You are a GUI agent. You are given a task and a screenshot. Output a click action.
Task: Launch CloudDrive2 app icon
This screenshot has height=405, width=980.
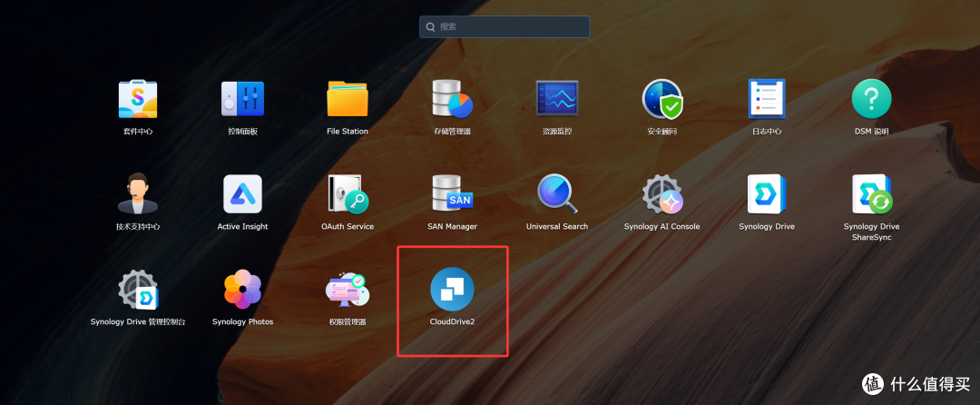pos(452,290)
